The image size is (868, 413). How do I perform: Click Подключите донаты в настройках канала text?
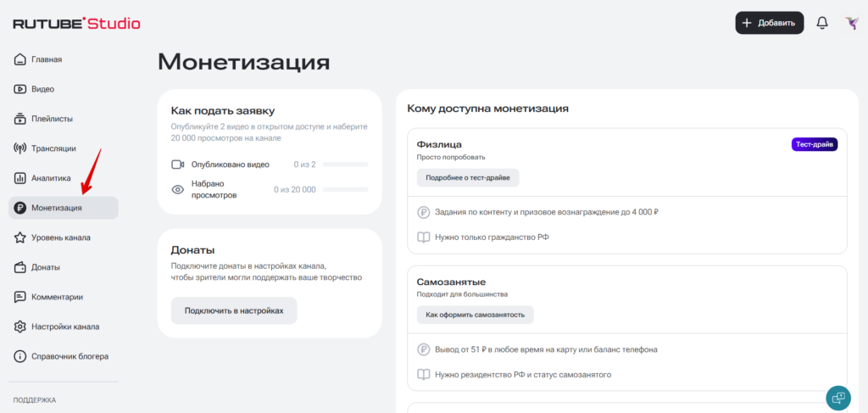pos(266,272)
